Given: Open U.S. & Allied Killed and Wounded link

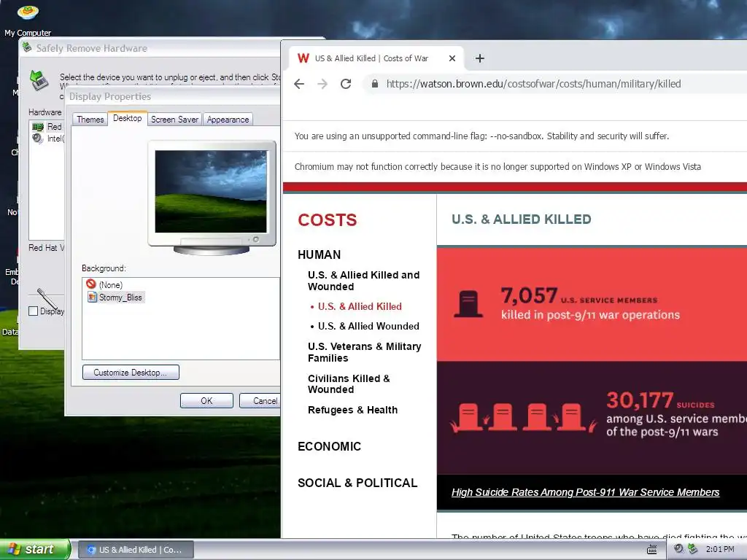Looking at the screenshot, I should 364,281.
